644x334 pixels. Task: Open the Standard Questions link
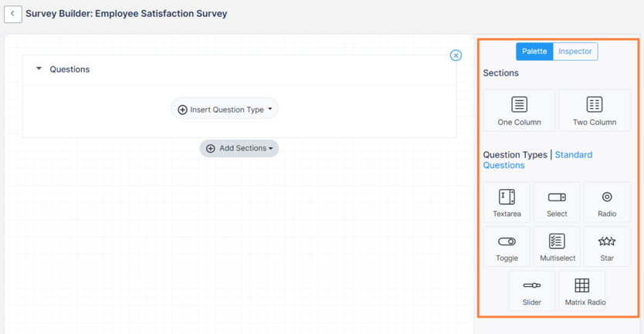click(x=573, y=155)
